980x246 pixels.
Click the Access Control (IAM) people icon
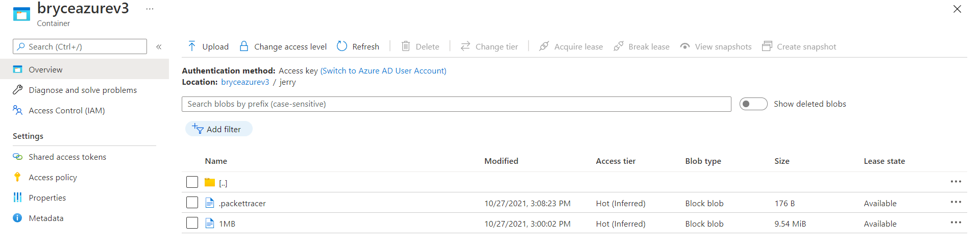point(18,110)
